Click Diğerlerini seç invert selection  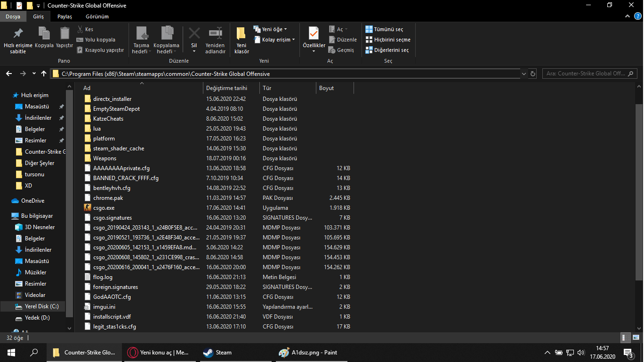tap(387, 50)
